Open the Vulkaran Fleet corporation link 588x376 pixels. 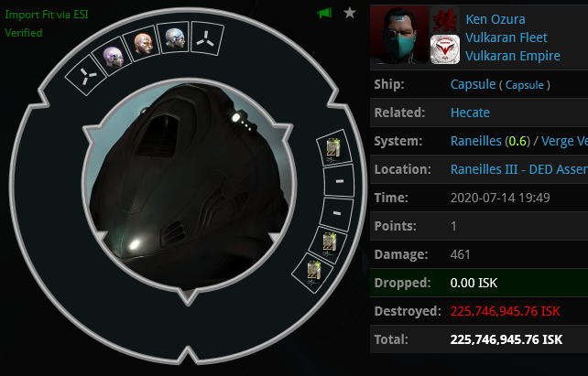506,38
